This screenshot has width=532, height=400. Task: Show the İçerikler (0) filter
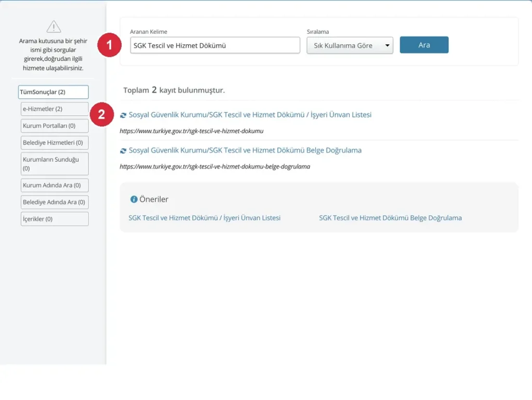click(x=55, y=219)
